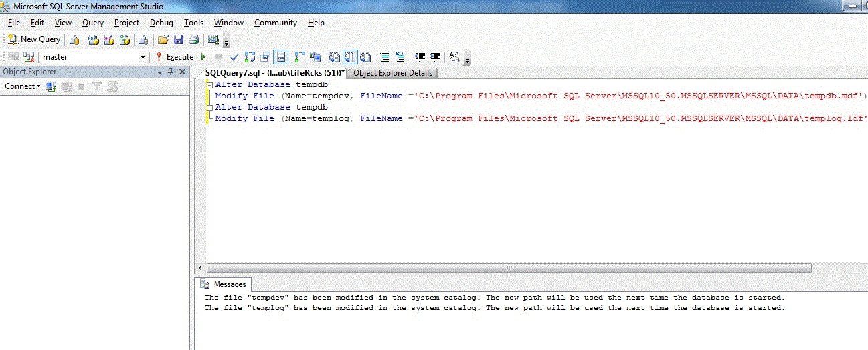Click the Connect Object Explorer icon

(x=51, y=86)
